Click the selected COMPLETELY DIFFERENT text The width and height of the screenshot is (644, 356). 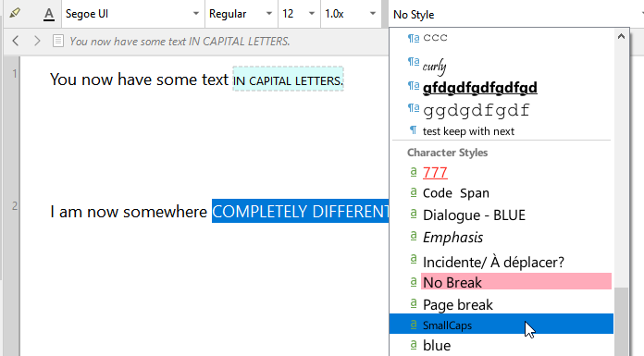point(300,211)
